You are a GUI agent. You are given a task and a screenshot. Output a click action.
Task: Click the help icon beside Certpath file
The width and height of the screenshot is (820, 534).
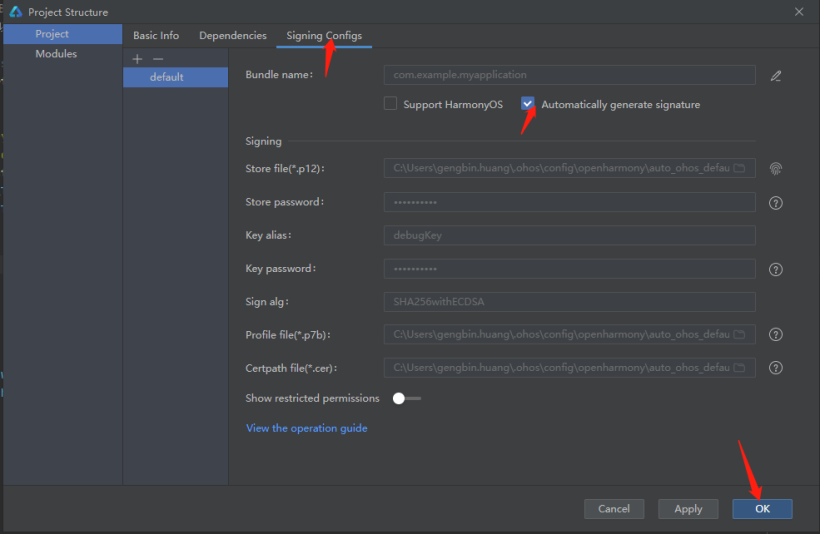click(776, 368)
